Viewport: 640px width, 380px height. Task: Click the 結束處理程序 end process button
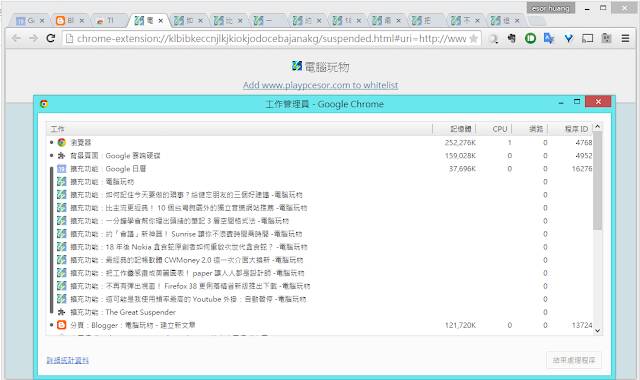573,360
